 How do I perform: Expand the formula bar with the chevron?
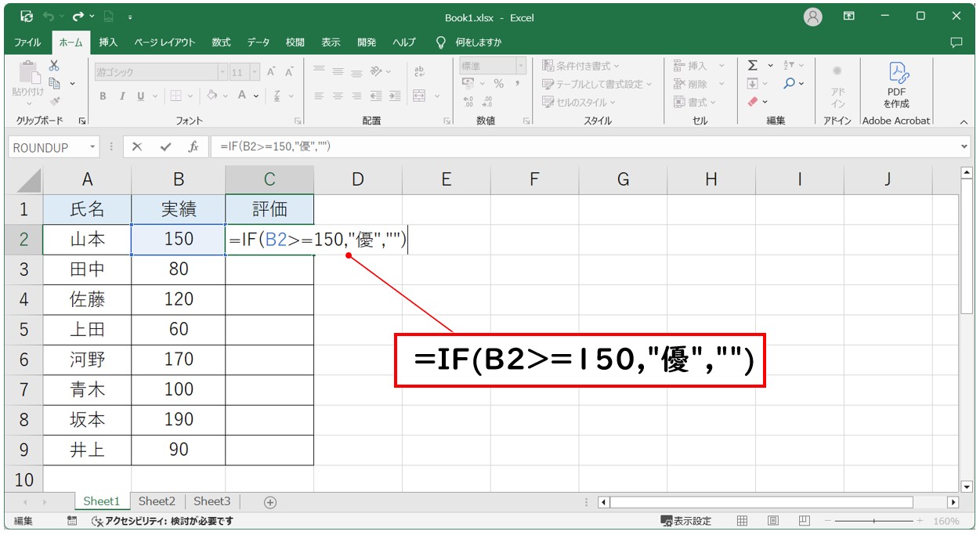coord(964,147)
